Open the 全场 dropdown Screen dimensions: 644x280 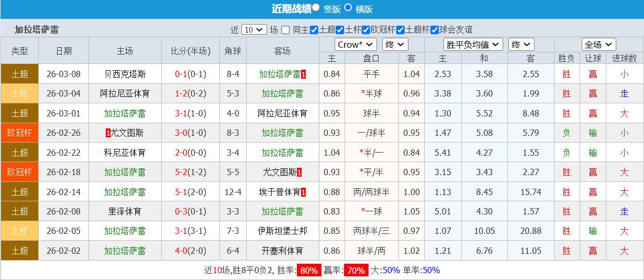point(598,45)
